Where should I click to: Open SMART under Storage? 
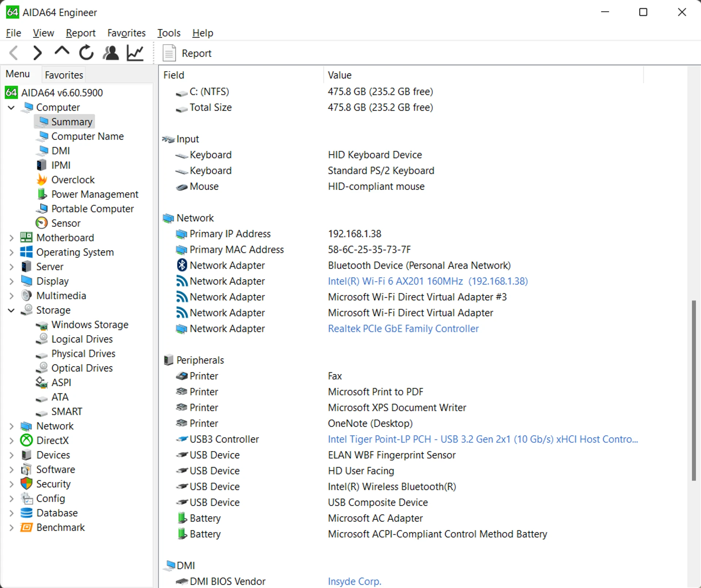click(67, 412)
